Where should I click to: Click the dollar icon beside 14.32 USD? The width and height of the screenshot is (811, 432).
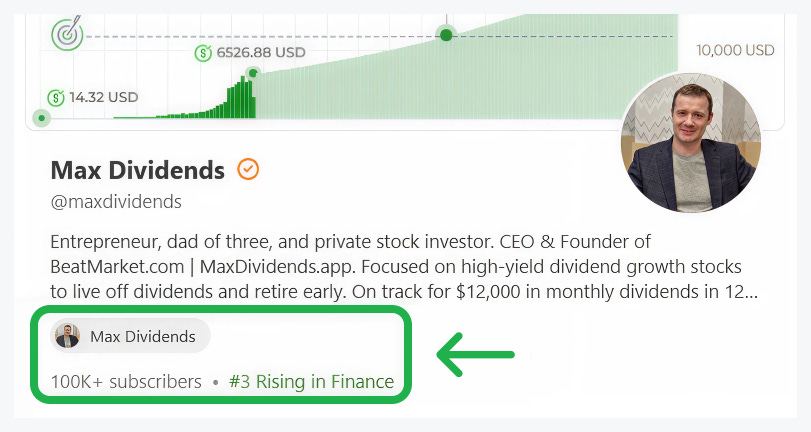[56, 97]
